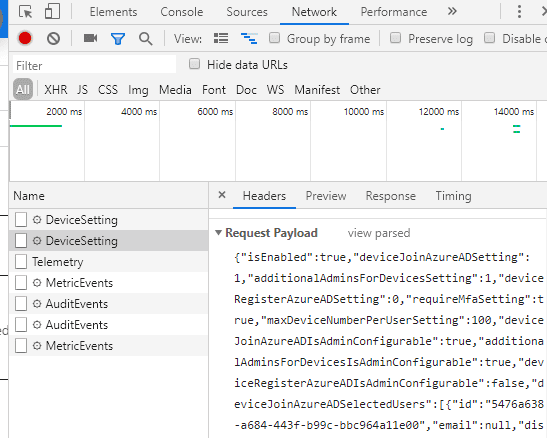
Task: Open DevTools three-dot customize menu
Action: pos(519,12)
